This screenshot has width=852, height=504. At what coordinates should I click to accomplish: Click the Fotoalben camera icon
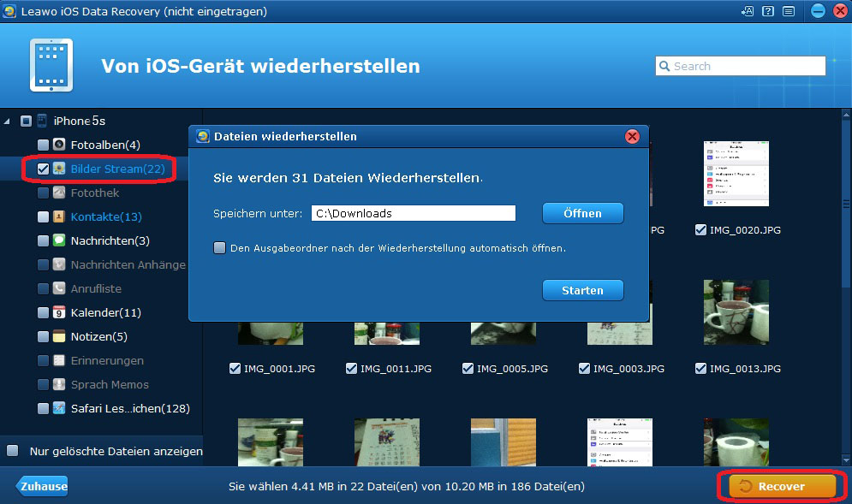tap(59, 145)
